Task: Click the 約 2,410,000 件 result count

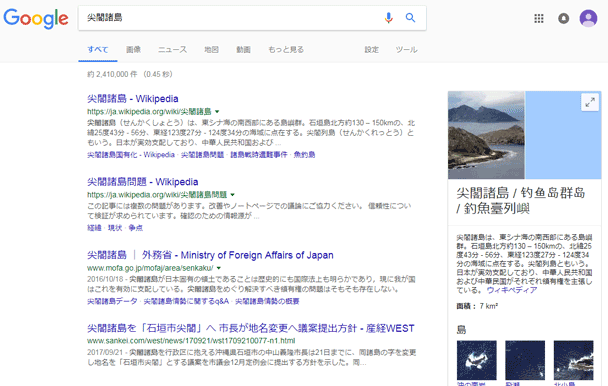Action: (112, 74)
